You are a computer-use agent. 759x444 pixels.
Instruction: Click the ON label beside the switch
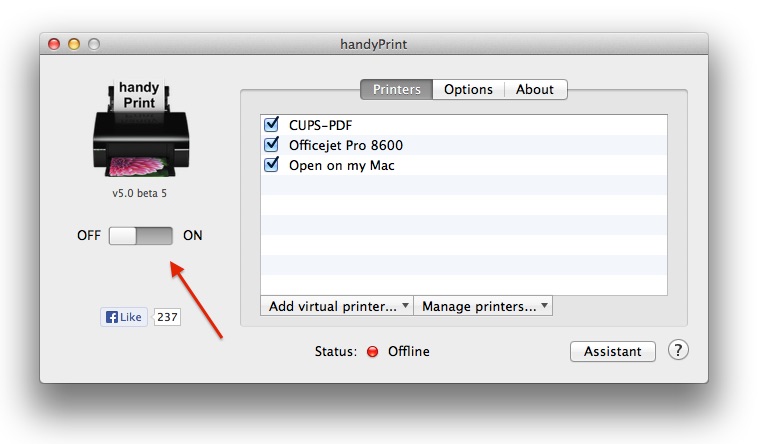tap(192, 236)
